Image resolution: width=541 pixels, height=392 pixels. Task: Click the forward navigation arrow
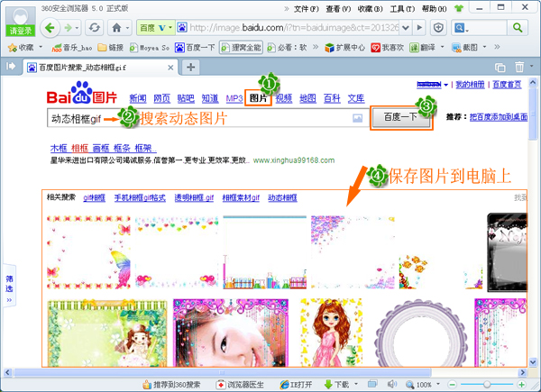coord(69,28)
